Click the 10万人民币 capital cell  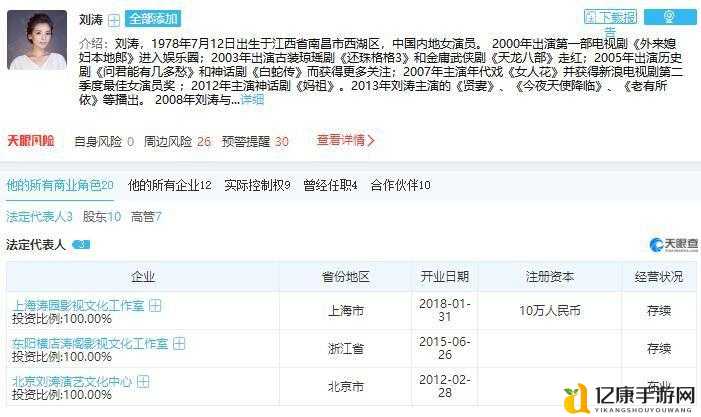pyautogui.click(x=550, y=311)
